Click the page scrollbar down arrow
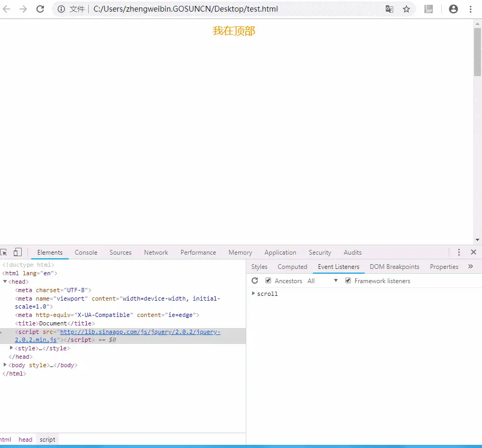 point(477,240)
